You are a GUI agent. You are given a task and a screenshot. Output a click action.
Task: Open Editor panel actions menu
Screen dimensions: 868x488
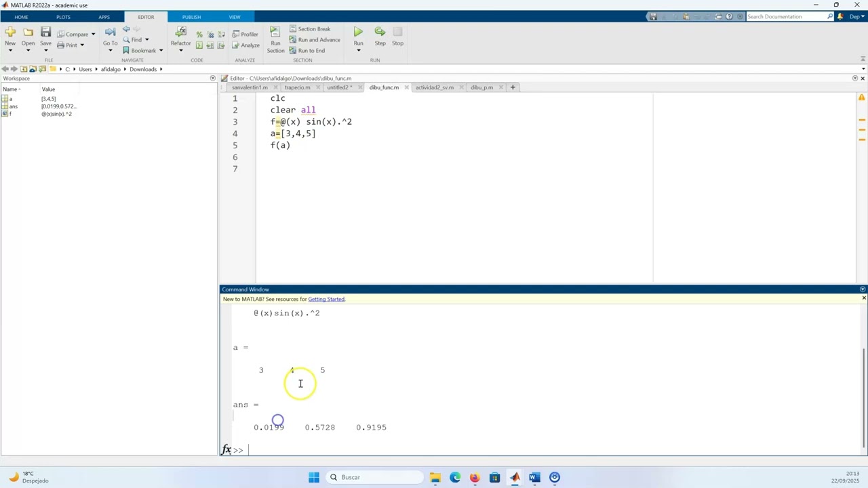point(854,78)
